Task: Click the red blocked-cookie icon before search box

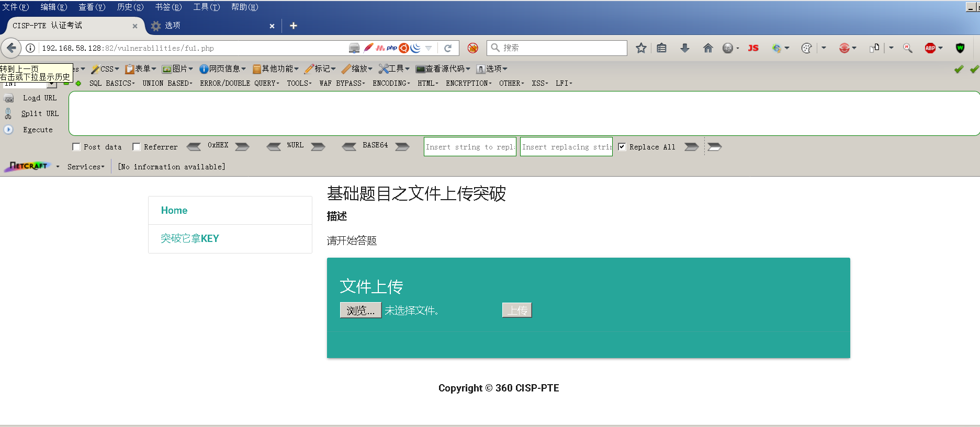Action: [472, 48]
